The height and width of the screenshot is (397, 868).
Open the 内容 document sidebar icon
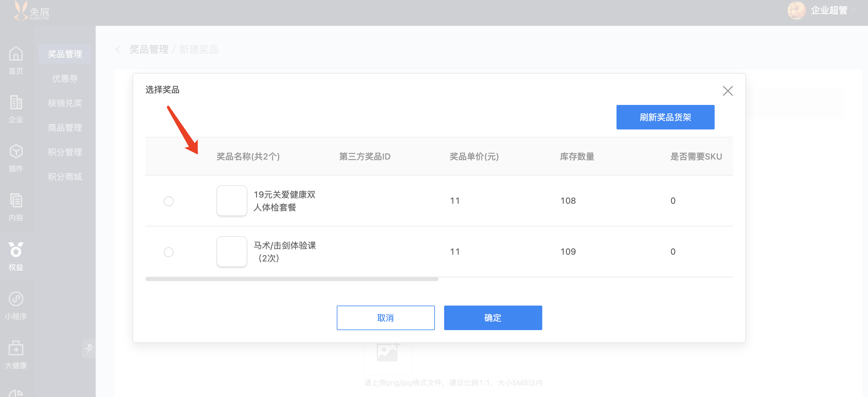(x=16, y=201)
